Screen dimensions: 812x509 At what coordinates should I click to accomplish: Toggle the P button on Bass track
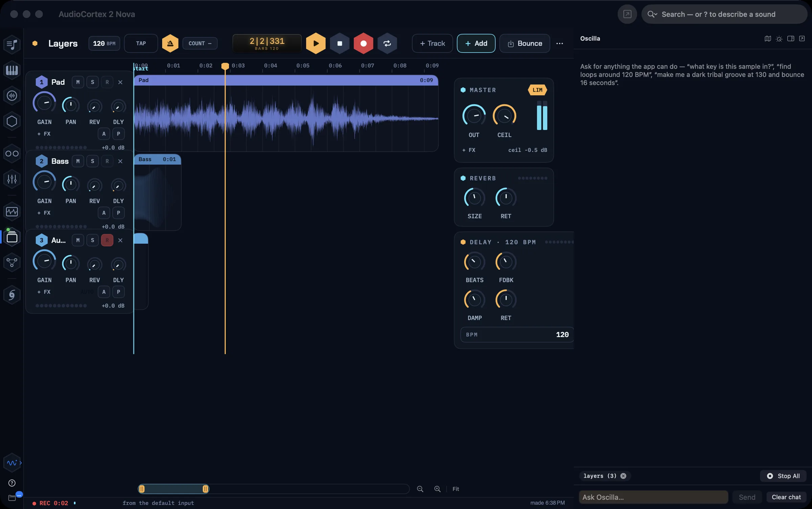click(118, 213)
